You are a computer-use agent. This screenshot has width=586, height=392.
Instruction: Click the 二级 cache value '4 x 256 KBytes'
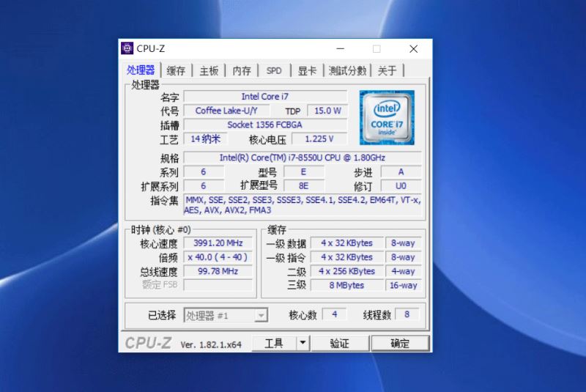[346, 271]
